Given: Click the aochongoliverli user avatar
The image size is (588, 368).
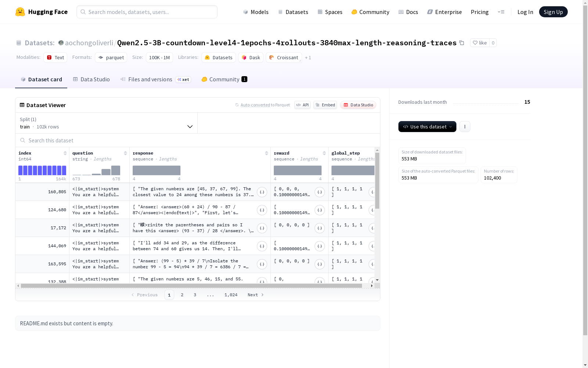Looking at the screenshot, I should point(61,43).
